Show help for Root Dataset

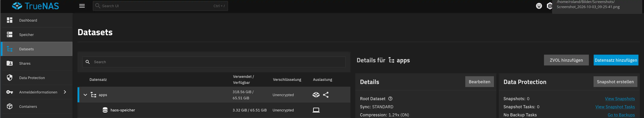[x=390, y=99]
